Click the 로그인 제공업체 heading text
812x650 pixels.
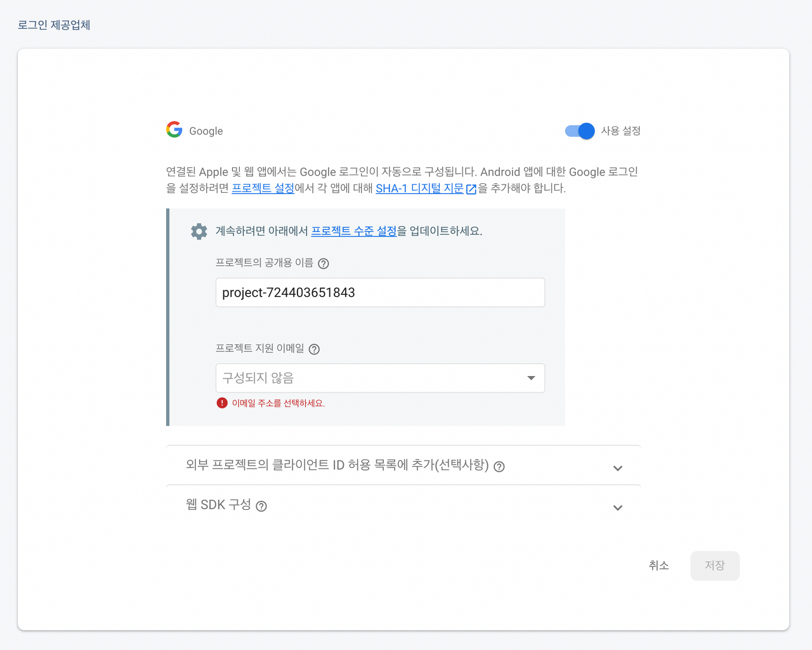tap(54, 25)
